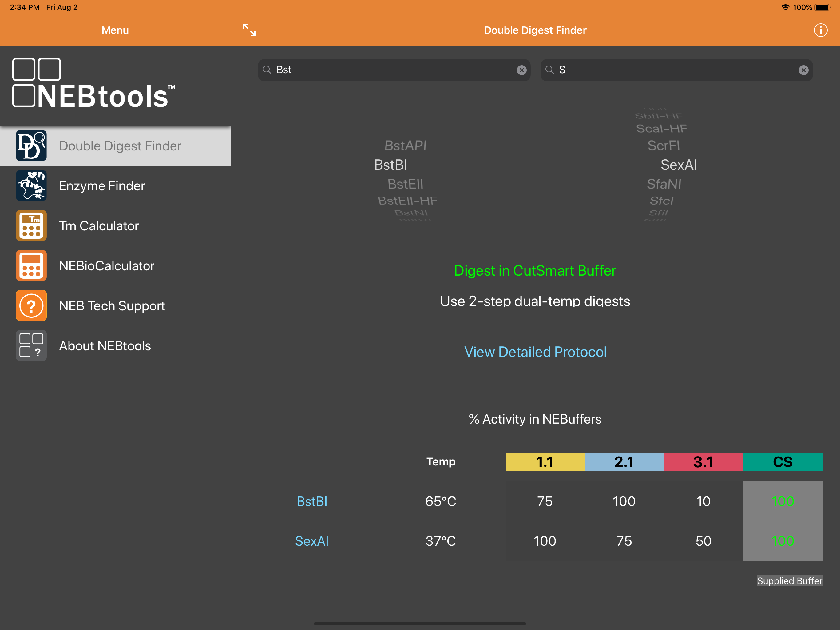Focus the second enzyme search field

(677, 70)
